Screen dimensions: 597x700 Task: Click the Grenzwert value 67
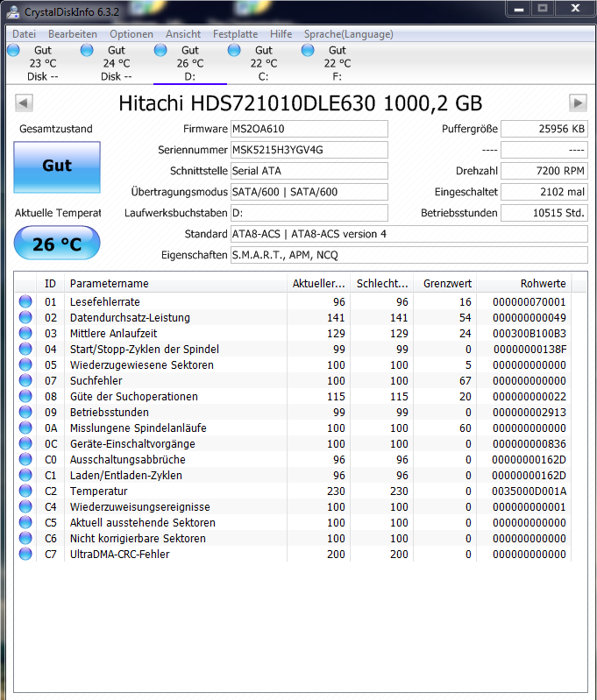click(x=466, y=381)
